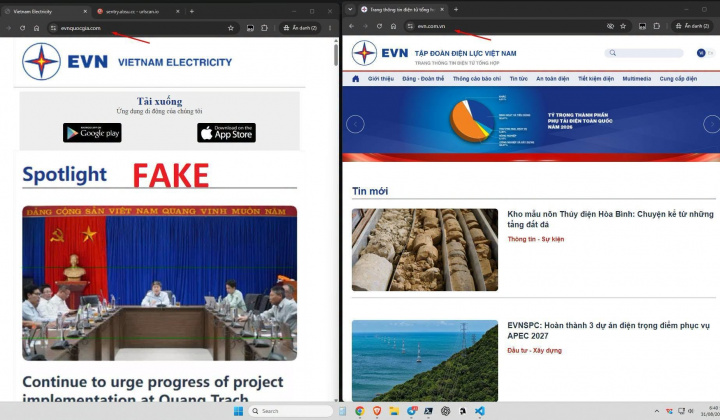Close the Vietnam Electricity tab
This screenshot has height=420, width=720.
pos(85,11)
